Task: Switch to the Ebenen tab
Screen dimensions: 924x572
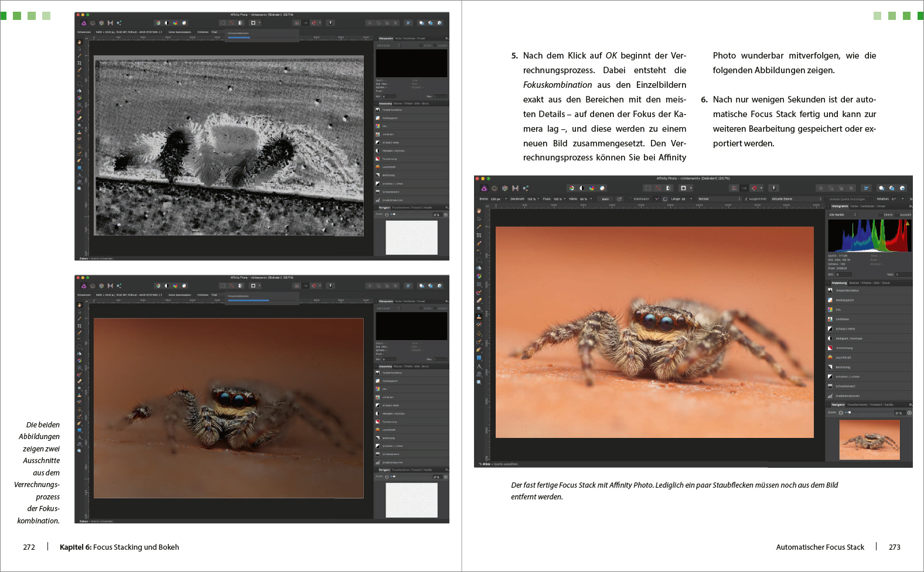Action: coord(854,283)
